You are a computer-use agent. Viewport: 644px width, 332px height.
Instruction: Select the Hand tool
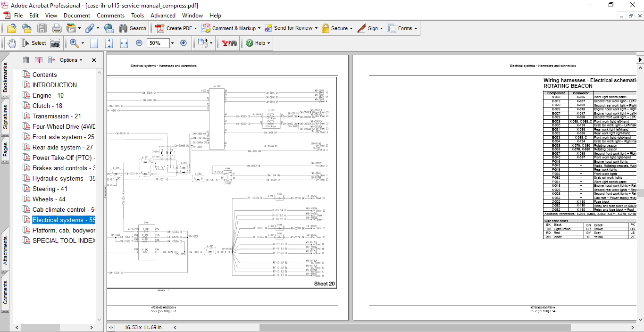click(x=11, y=43)
